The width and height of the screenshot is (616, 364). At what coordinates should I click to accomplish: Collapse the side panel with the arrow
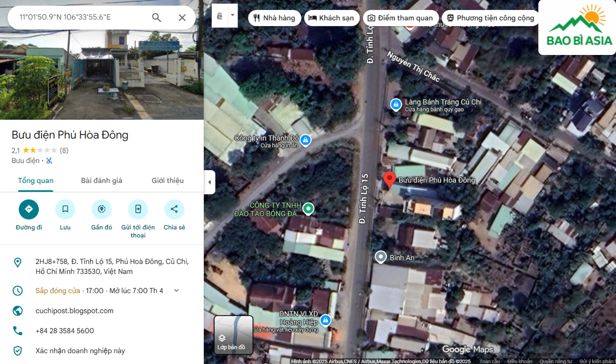(x=209, y=182)
